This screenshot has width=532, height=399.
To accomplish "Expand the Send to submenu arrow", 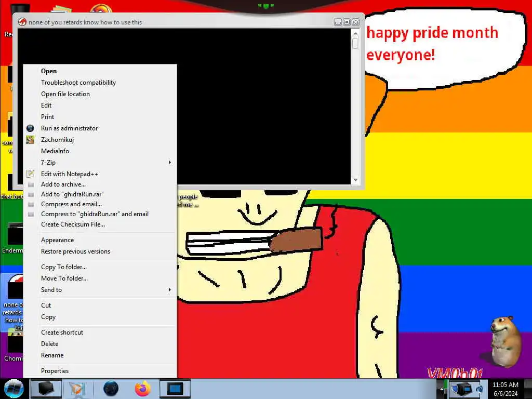I will pyautogui.click(x=170, y=290).
